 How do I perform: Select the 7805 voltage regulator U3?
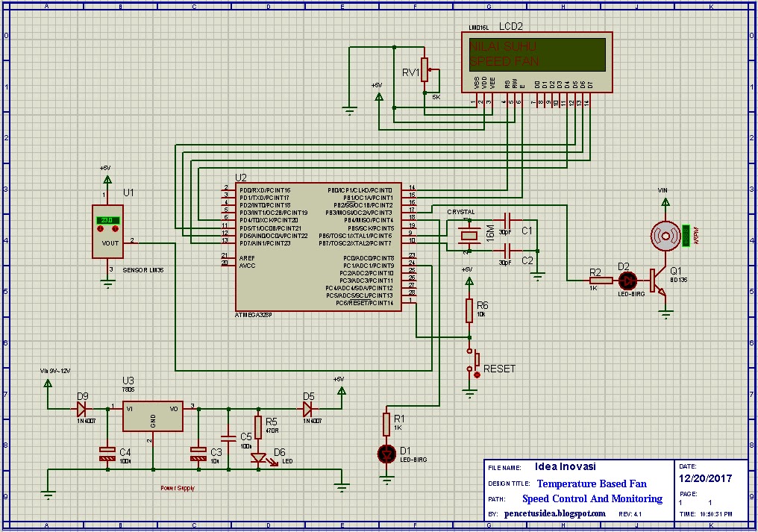click(151, 416)
